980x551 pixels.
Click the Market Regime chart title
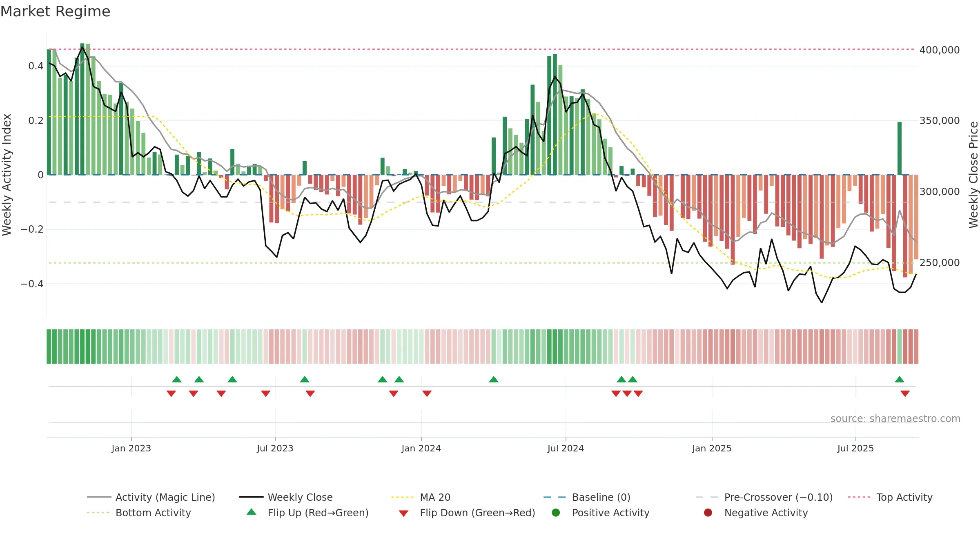point(55,11)
